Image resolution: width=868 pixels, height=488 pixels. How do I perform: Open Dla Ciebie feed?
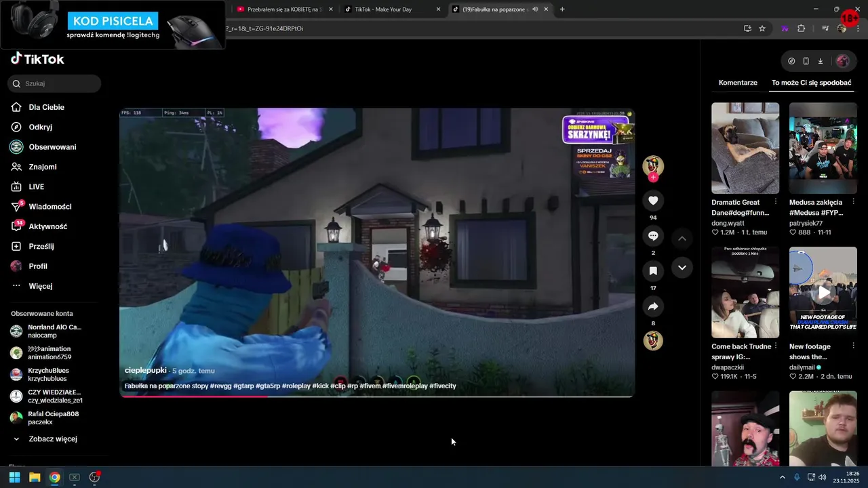coord(46,107)
